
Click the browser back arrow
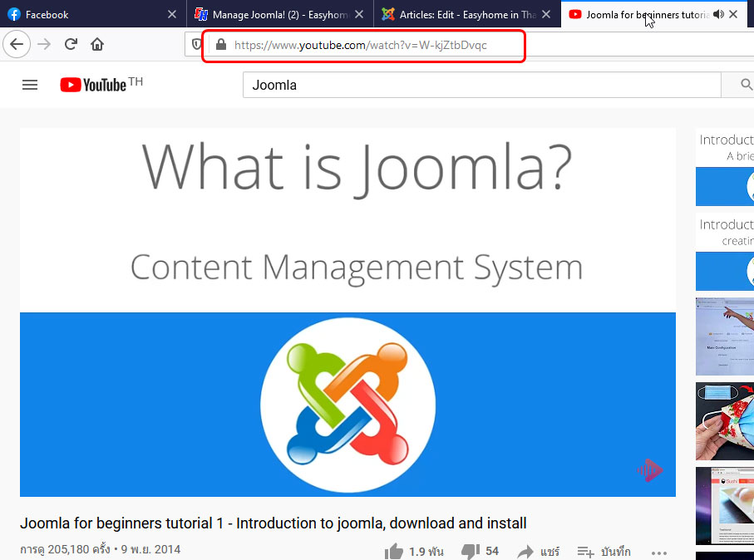point(17,45)
